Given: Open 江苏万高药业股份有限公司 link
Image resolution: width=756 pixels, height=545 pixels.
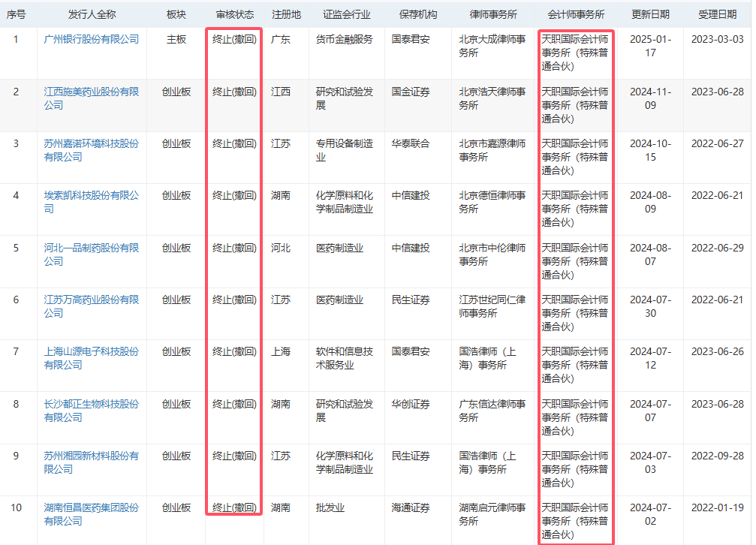Looking at the screenshot, I should click(91, 306).
